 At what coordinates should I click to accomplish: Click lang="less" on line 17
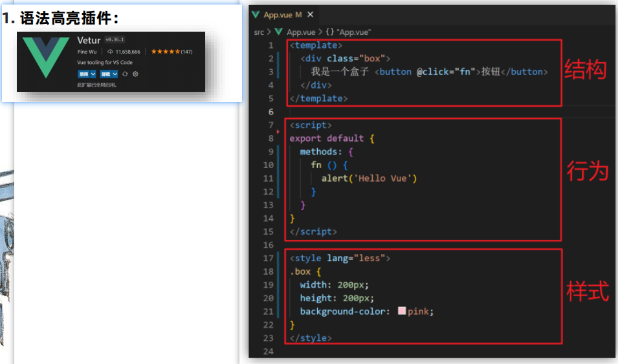[x=355, y=258]
